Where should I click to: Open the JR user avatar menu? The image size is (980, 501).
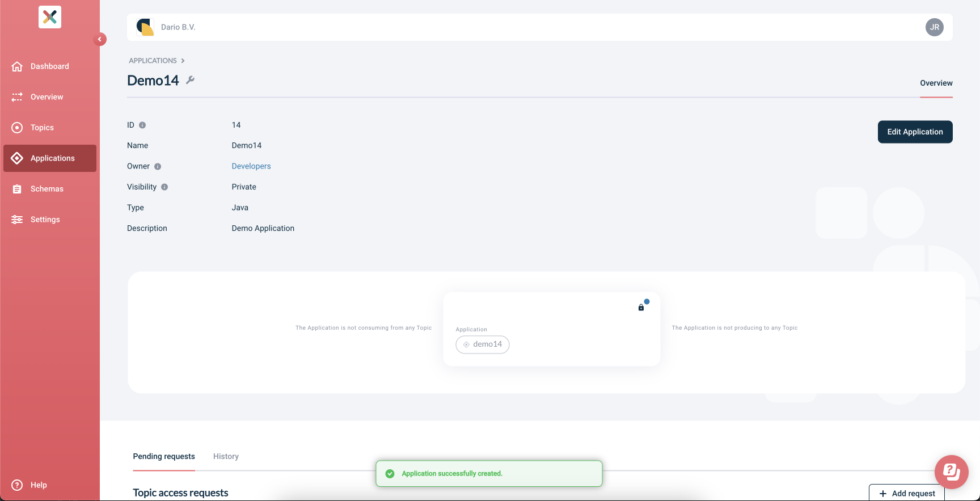[935, 27]
